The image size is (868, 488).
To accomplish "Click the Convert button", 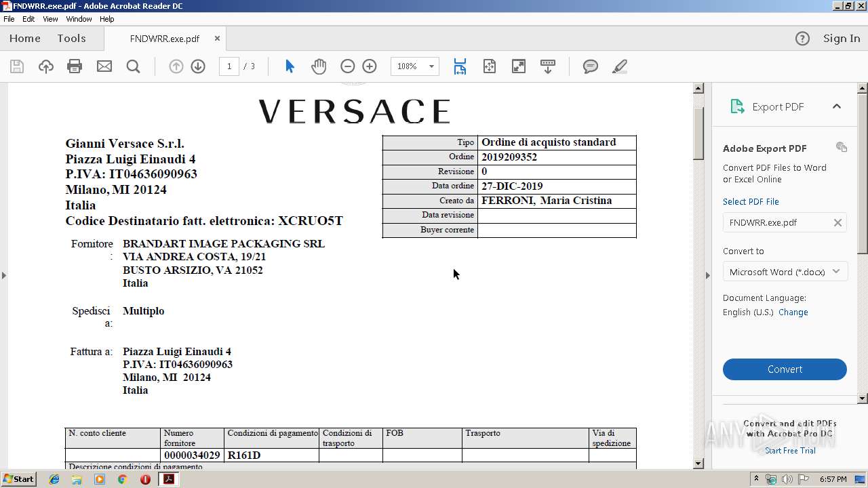I will click(785, 369).
